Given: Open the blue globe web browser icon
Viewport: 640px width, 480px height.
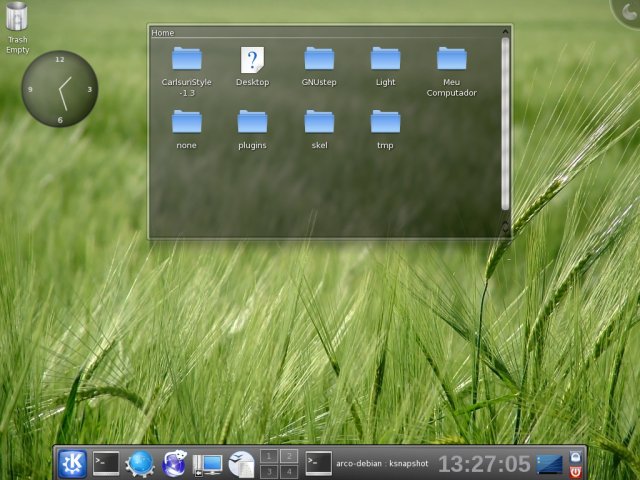Looking at the screenshot, I should coord(140,463).
